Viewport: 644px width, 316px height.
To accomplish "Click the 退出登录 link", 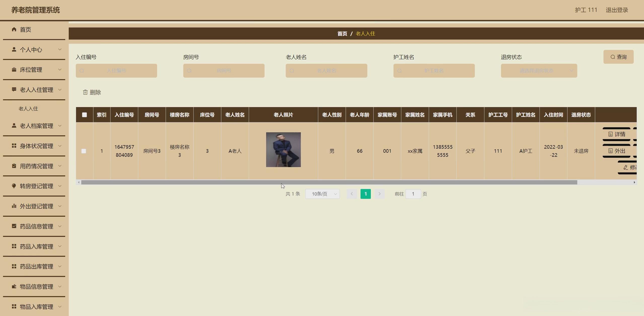I will [x=617, y=10].
